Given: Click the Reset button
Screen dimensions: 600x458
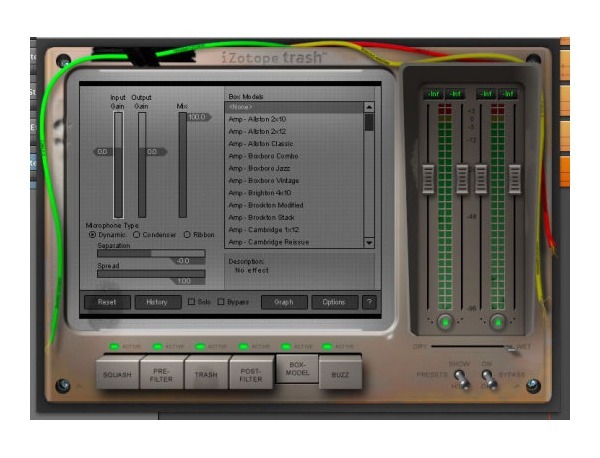Looking at the screenshot, I should 107,302.
